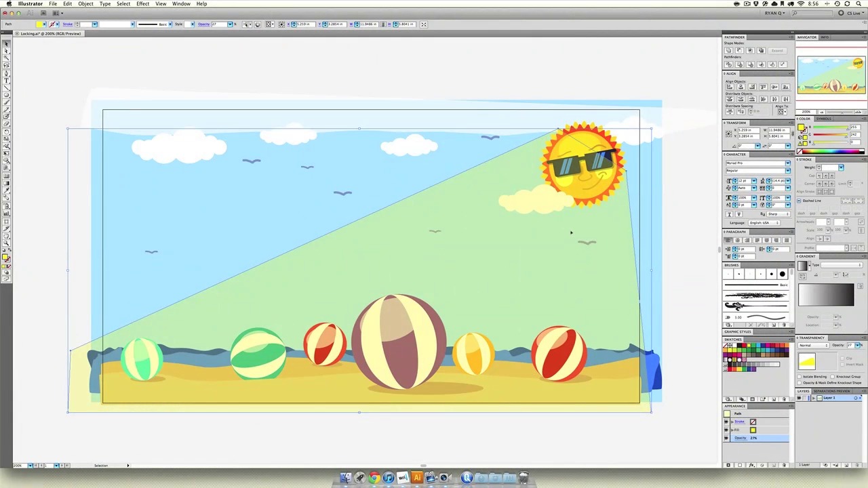The image size is (868, 488).
Task: Open the Sharp anti-aliasing dropdown
Action: click(778, 214)
